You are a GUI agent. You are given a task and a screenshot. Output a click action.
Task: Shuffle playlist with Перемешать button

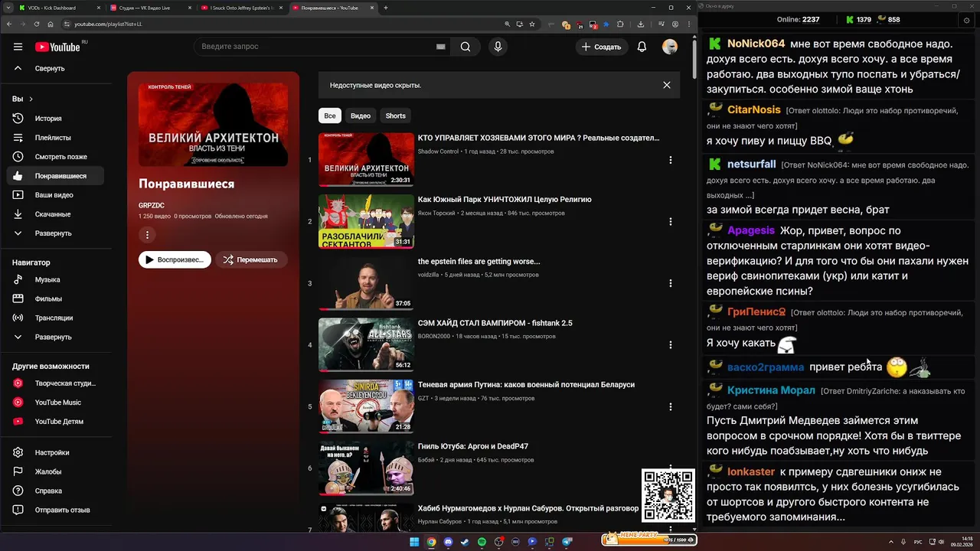(250, 260)
